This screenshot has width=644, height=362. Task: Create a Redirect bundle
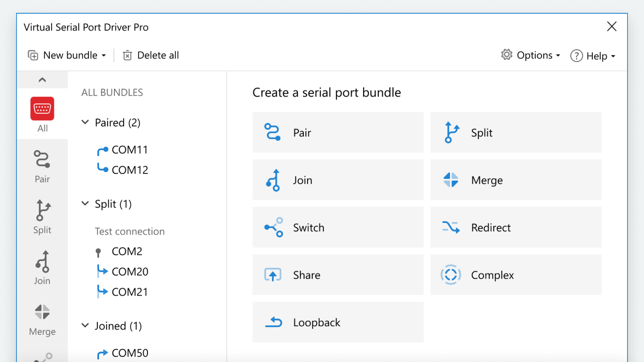516,227
